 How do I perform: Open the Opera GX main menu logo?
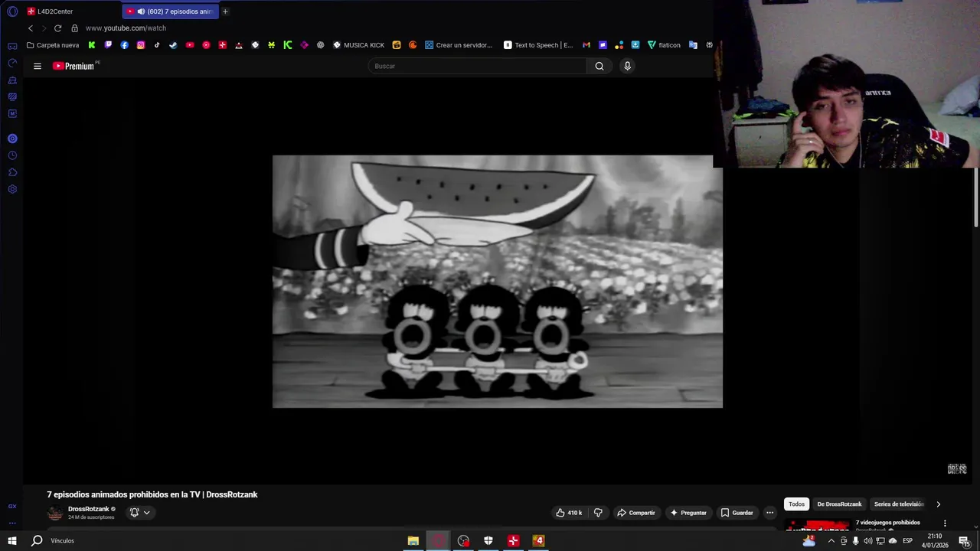(x=12, y=11)
